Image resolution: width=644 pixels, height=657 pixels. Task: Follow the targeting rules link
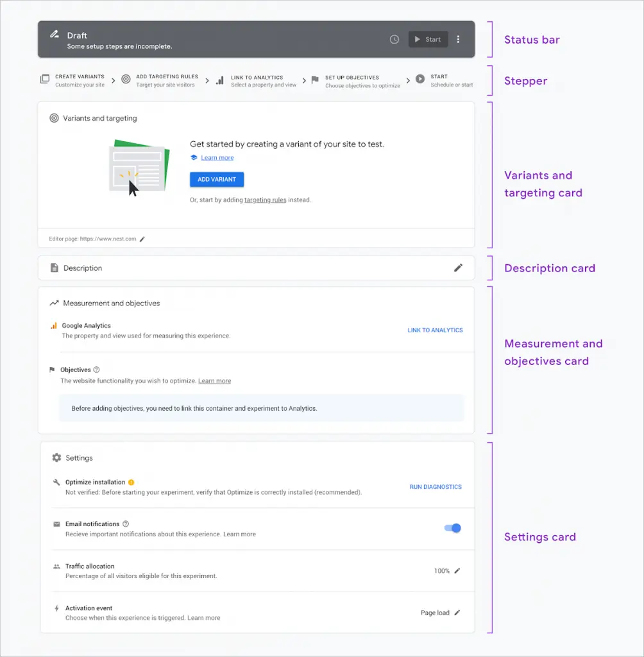[x=265, y=200]
